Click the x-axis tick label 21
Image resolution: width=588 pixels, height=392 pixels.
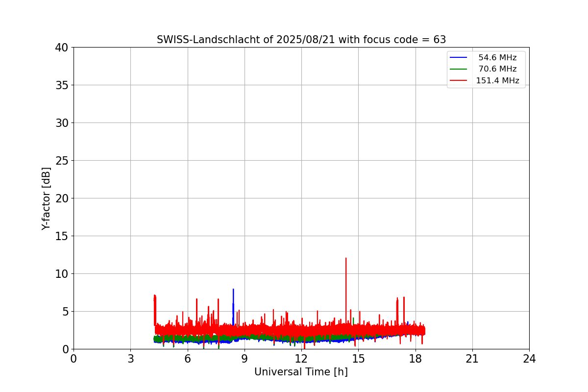coord(472,359)
